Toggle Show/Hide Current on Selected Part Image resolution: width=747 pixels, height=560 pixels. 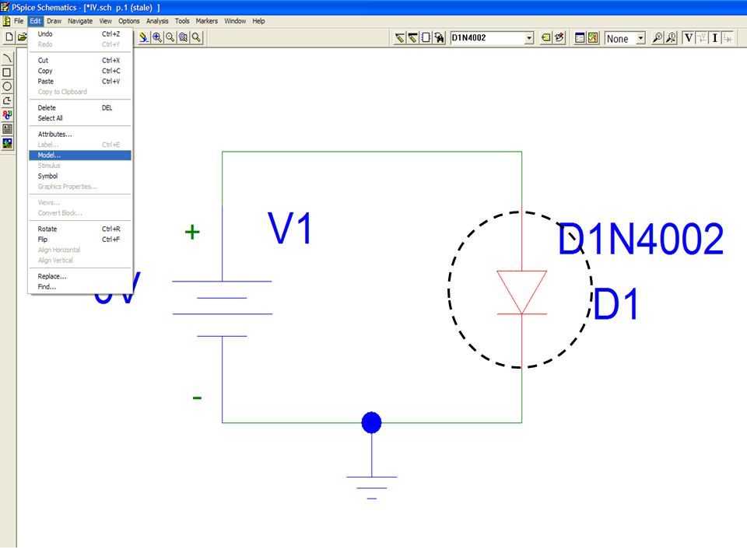[x=728, y=38]
